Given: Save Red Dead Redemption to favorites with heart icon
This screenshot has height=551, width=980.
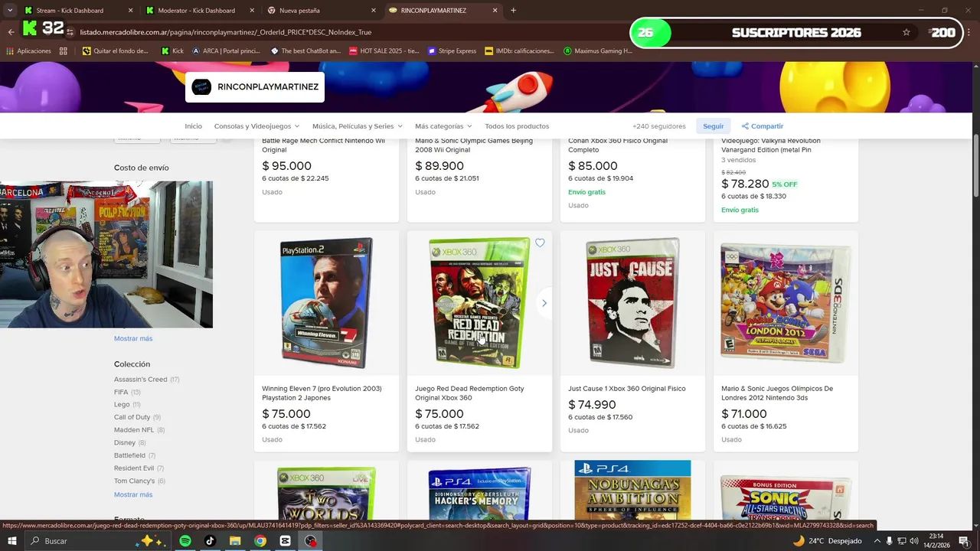Looking at the screenshot, I should tap(540, 243).
